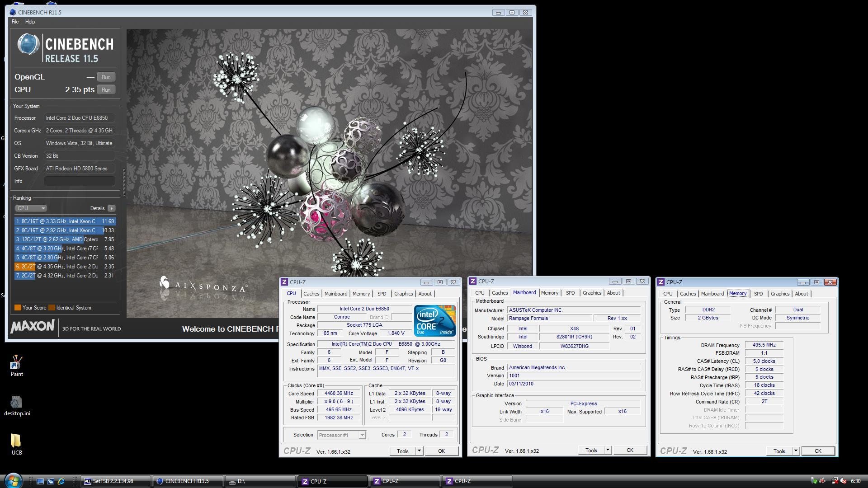Select ranking row 6 at 4.35 GHz
This screenshot has width=868, height=488.
[x=65, y=267]
